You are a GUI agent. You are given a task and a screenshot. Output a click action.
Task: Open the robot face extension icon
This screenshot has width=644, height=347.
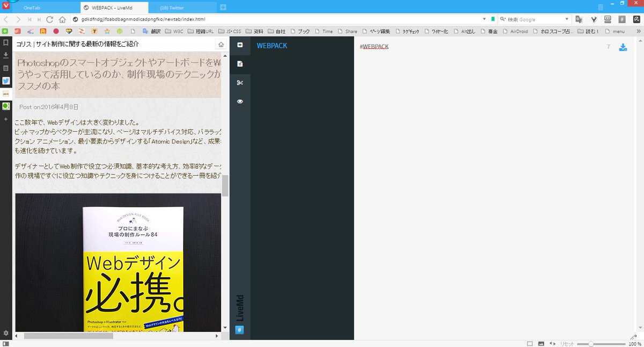point(608,19)
